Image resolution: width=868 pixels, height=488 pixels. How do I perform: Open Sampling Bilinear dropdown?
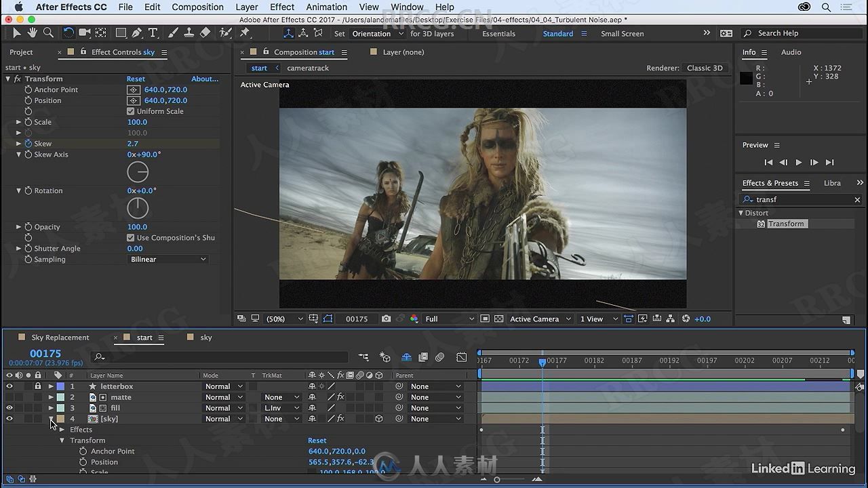[168, 260]
